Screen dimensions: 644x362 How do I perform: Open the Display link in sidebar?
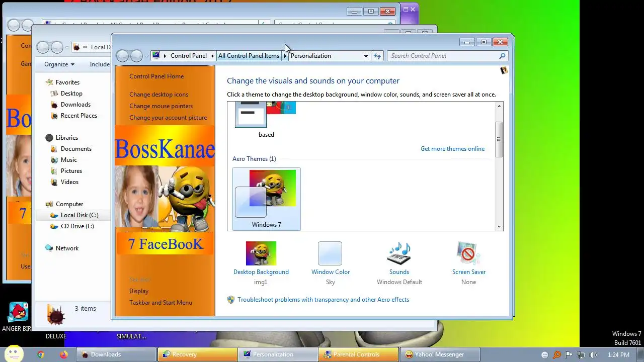pyautogui.click(x=139, y=291)
